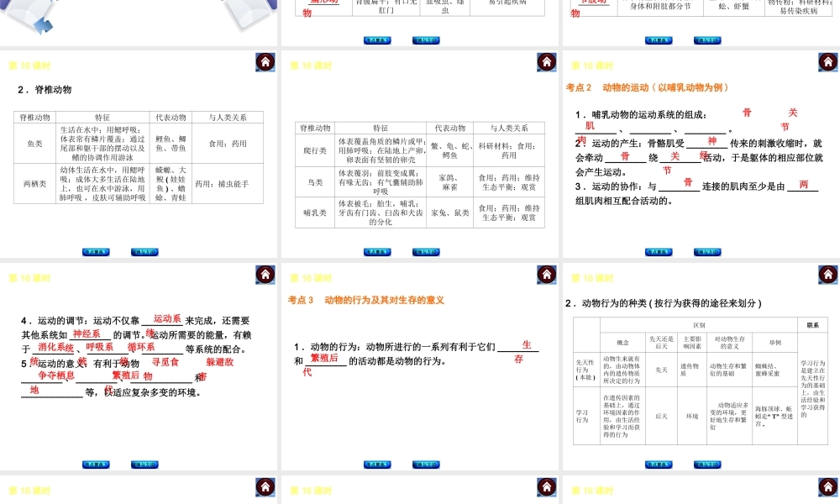Click '联系' column header in behavior table
The width and height of the screenshot is (840, 504).
[x=812, y=325]
